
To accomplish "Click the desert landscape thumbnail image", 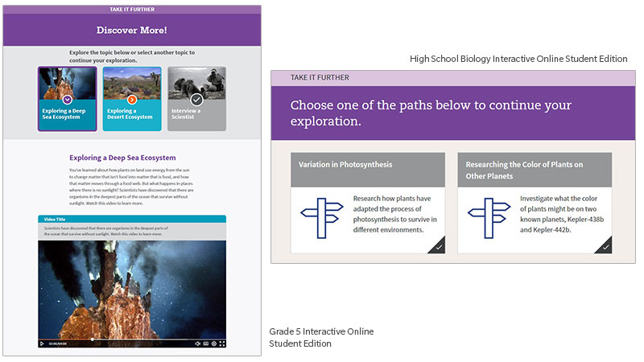I will (132, 79).
